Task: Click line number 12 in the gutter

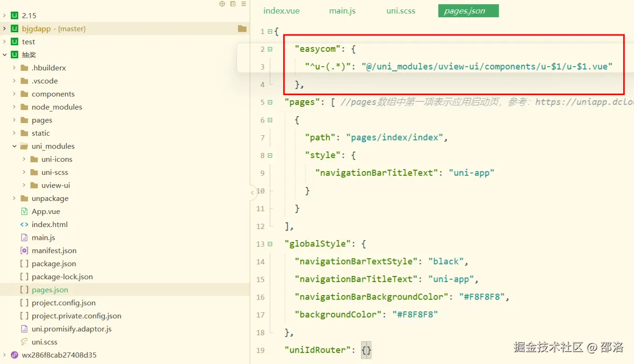Action: (x=260, y=227)
